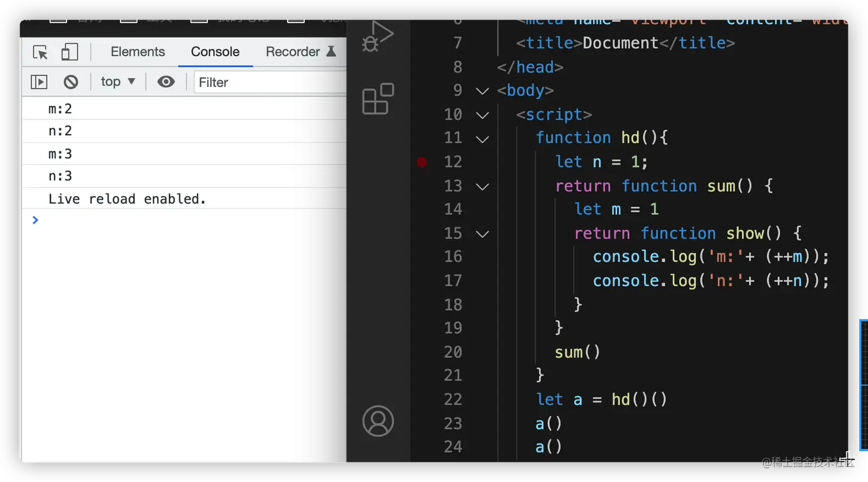Viewport: 868px width, 482px height.
Task: Switch to the Elements tab
Action: click(x=138, y=52)
